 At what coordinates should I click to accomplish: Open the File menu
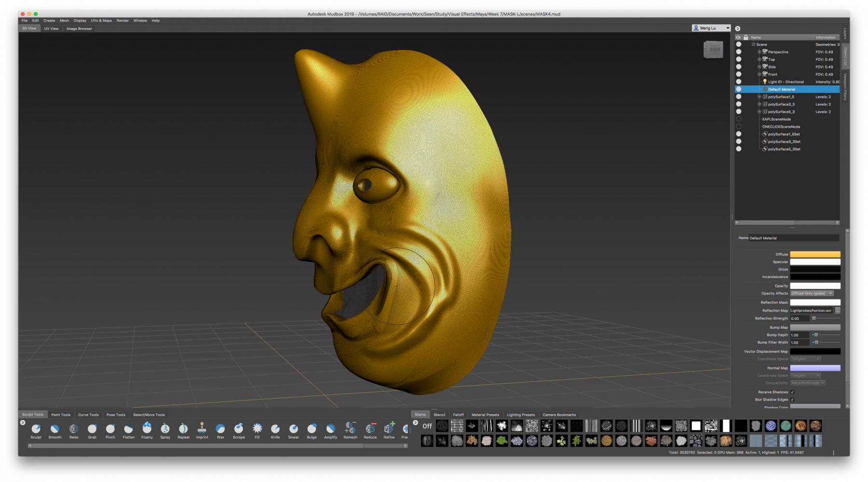click(25, 21)
